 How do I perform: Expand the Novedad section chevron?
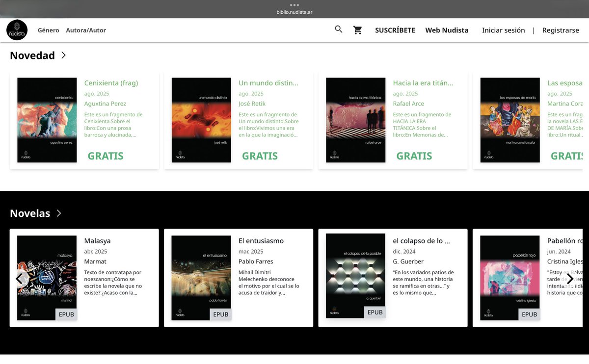pyautogui.click(x=63, y=55)
